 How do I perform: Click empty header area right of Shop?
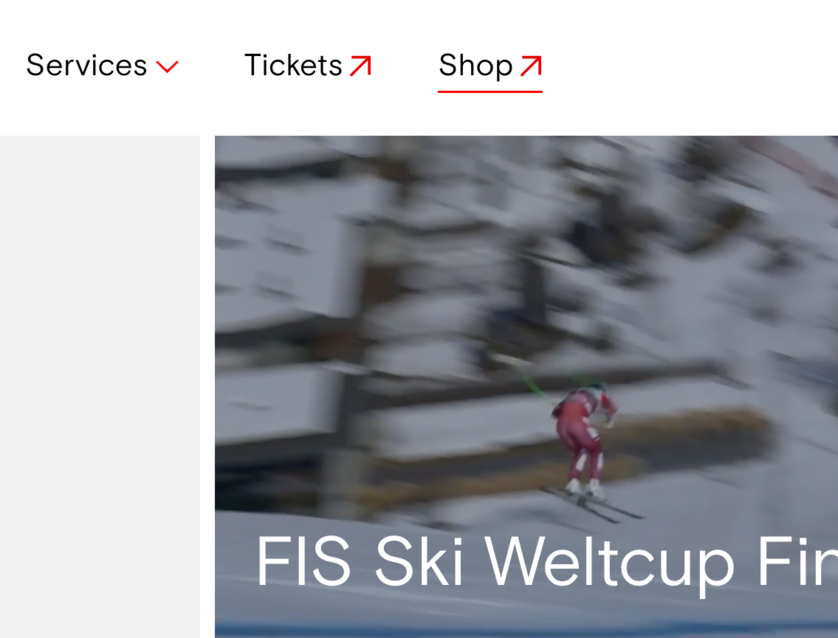[689, 67]
